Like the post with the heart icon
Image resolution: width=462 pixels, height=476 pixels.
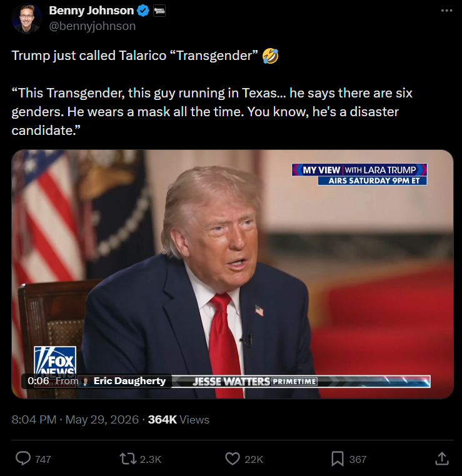(x=233, y=459)
